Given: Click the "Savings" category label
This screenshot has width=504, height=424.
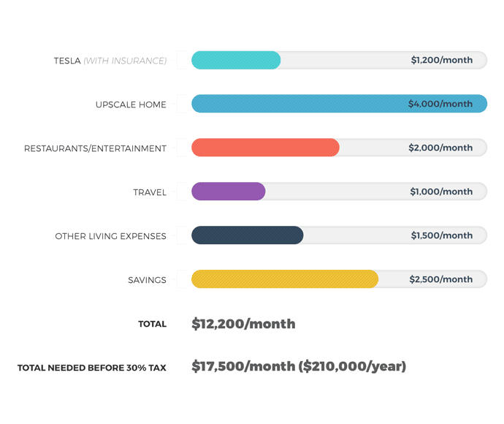Looking at the screenshot, I should coord(147,280).
